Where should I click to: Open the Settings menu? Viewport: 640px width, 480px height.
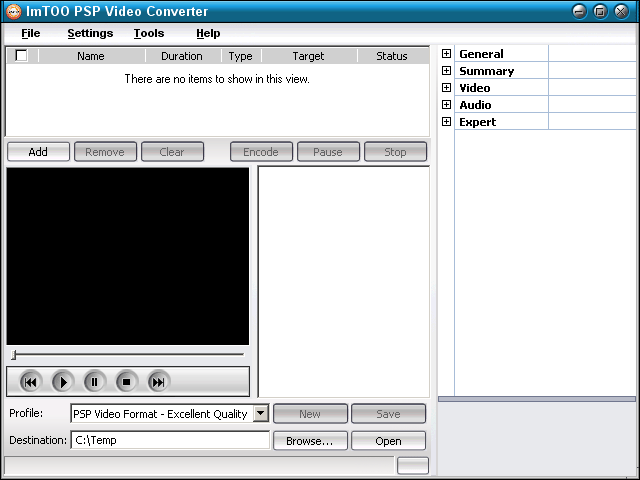(90, 33)
